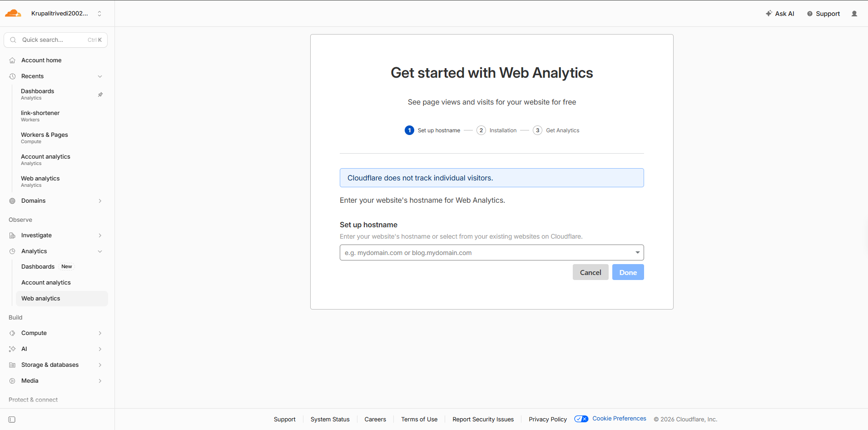The width and height of the screenshot is (868, 430).
Task: Open Ask AI sparkle button
Action: [x=780, y=14]
